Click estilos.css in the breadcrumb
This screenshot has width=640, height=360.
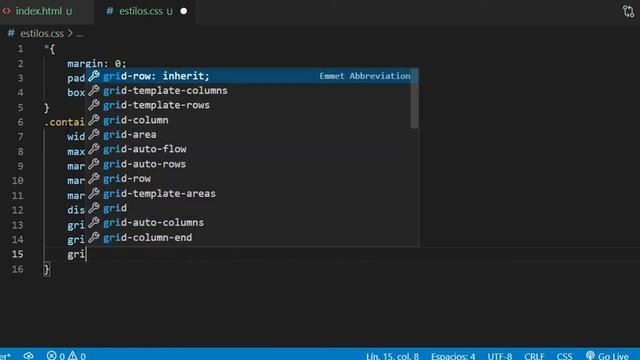42,33
